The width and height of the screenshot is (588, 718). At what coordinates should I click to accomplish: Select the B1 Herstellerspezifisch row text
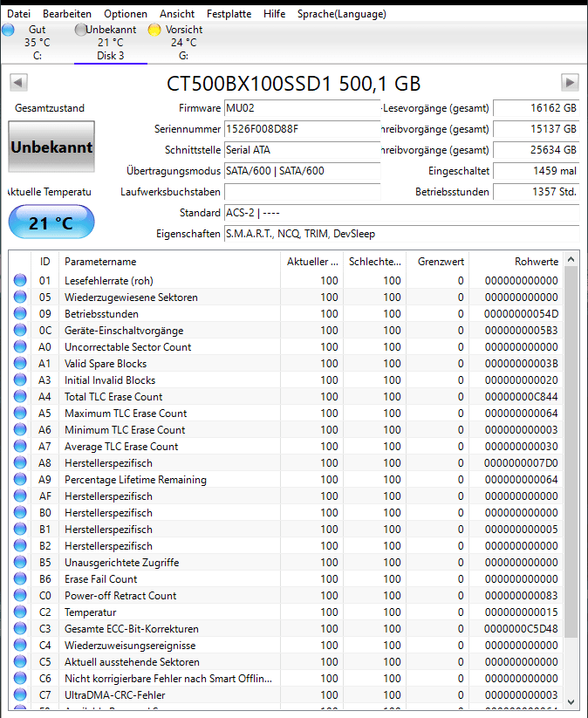[108, 530]
